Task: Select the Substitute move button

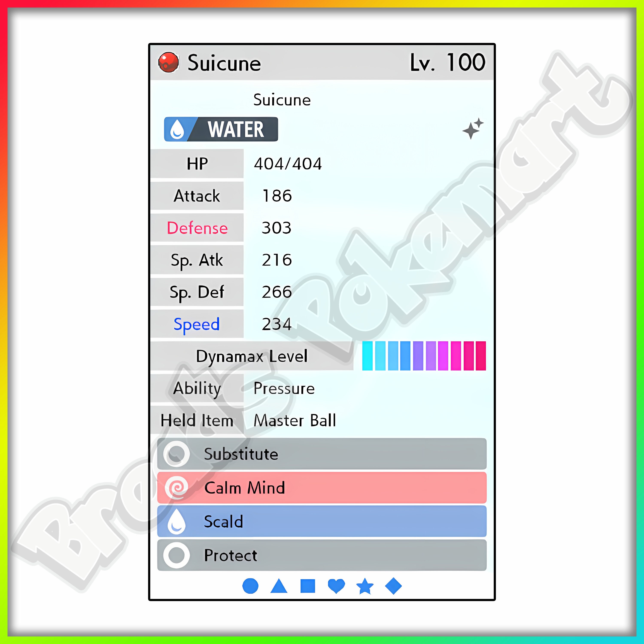Action: click(x=321, y=455)
